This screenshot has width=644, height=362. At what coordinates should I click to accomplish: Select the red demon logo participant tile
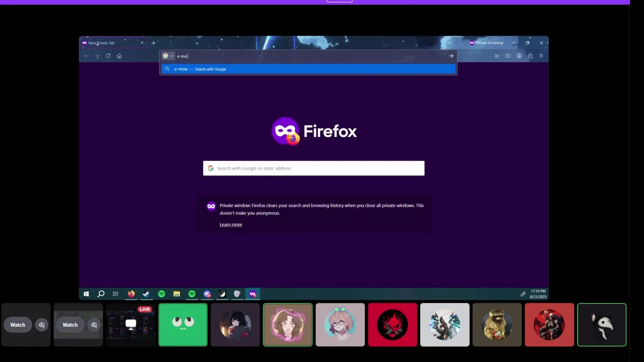(392, 325)
